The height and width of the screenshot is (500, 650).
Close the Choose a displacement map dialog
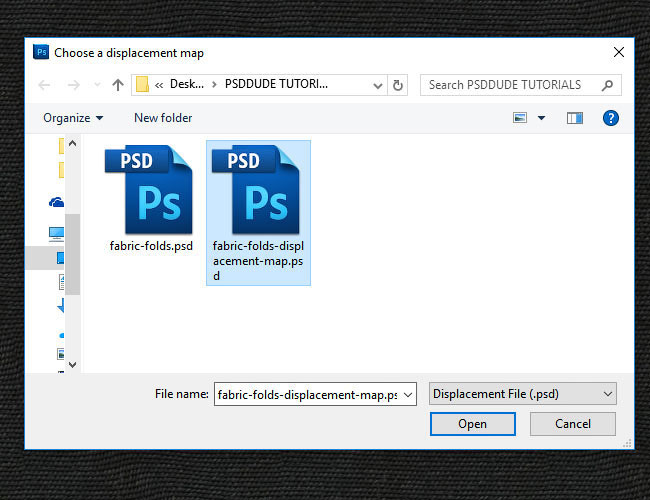click(618, 52)
